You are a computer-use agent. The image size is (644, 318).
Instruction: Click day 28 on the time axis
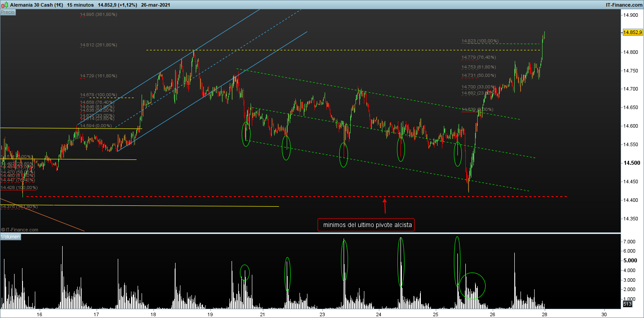coord(545,314)
